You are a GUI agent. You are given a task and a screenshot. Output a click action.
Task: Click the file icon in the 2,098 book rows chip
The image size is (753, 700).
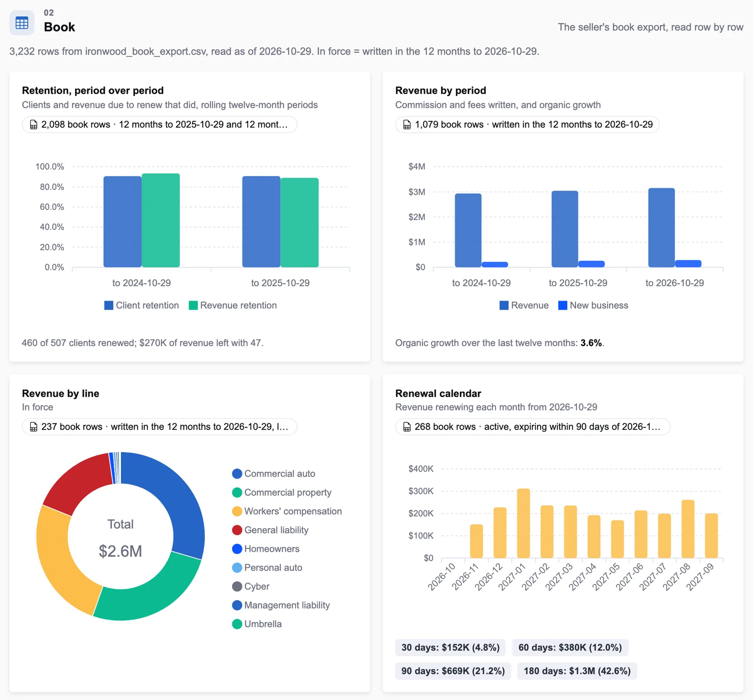(33, 125)
